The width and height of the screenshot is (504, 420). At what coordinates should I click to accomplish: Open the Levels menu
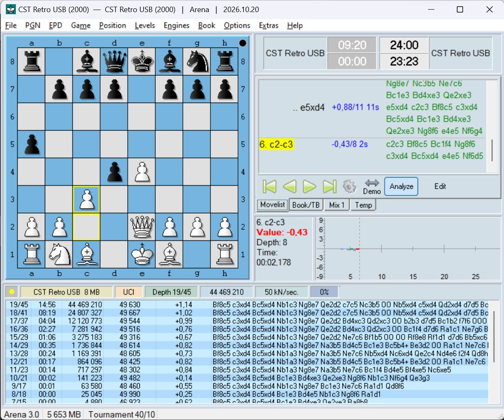tap(145, 25)
